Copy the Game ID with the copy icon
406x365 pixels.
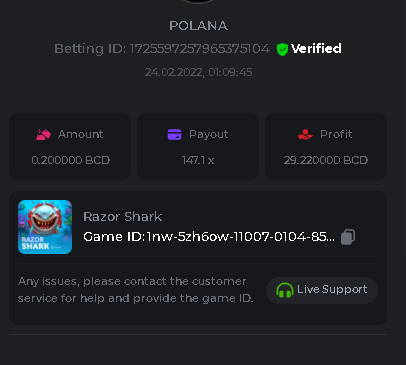pos(348,237)
